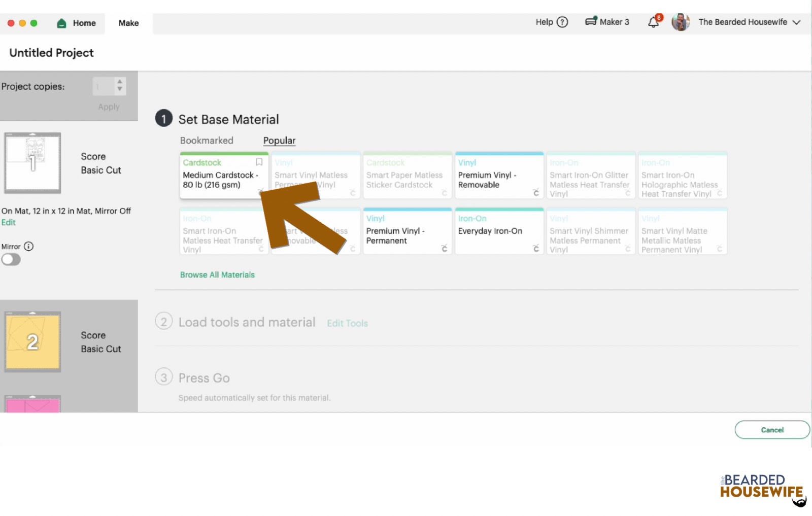This screenshot has height=516, width=812.
Task: Select the yellow mat 2 thumbnail
Action: (x=32, y=341)
